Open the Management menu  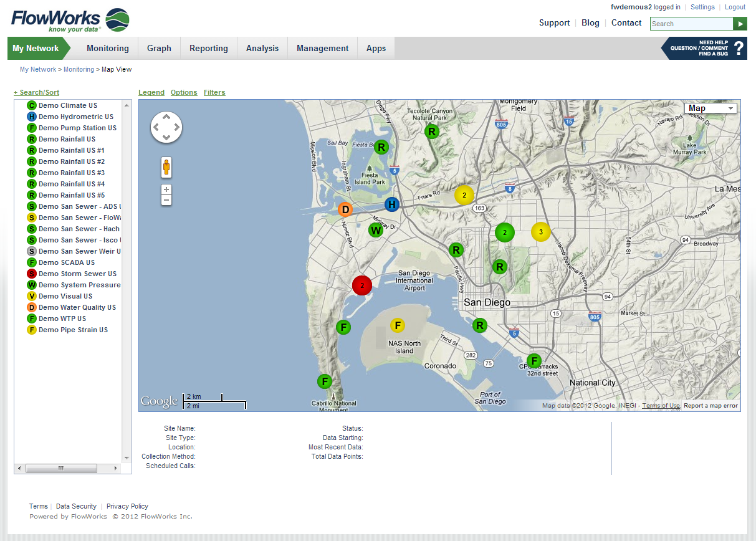click(x=323, y=48)
